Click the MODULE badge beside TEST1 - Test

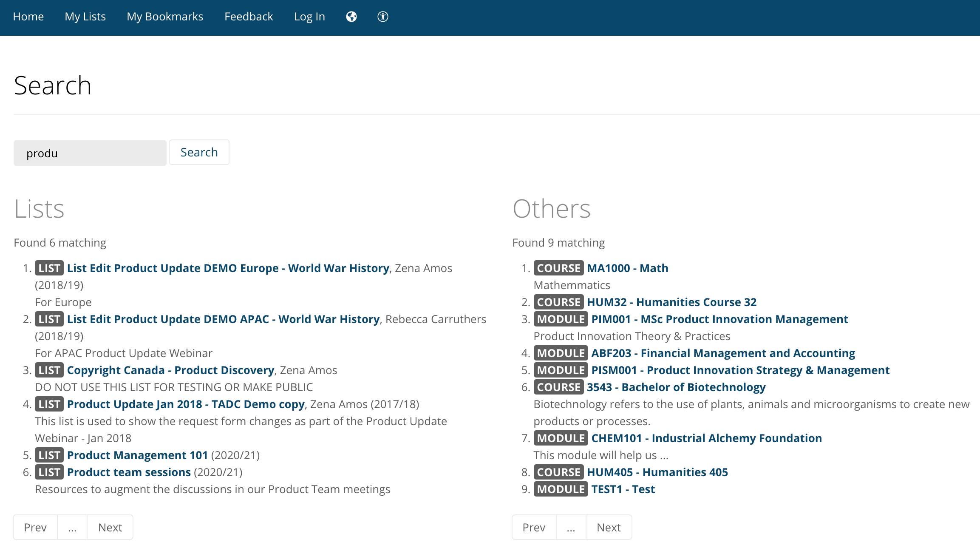tap(561, 489)
